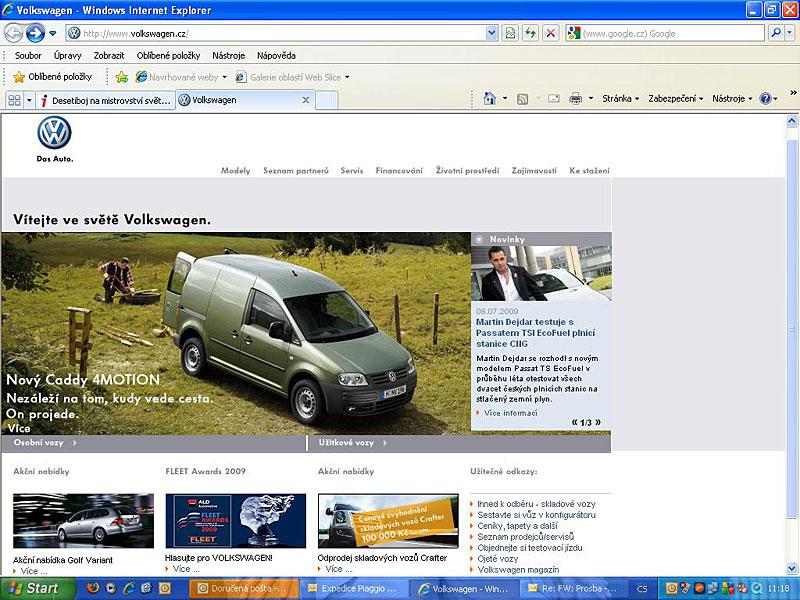Viewport: 800px width, 600px height.
Task: Open the Ke stažení navigation item
Action: click(589, 170)
